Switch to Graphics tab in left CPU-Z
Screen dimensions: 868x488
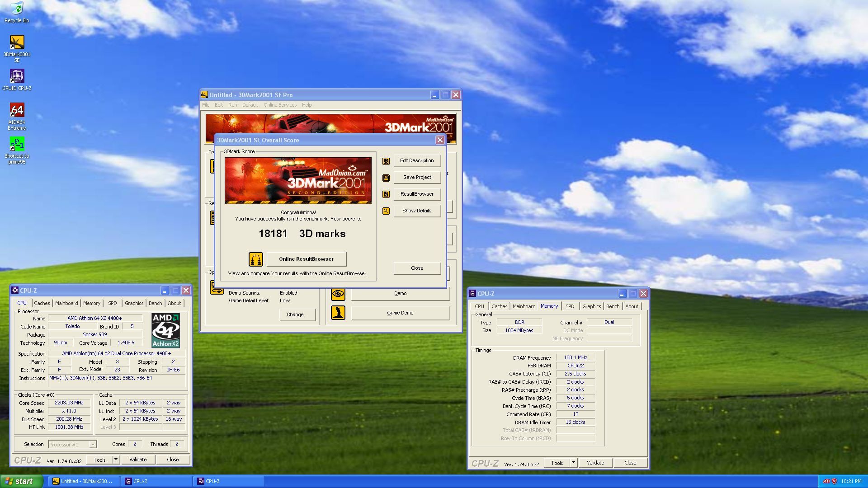click(134, 303)
